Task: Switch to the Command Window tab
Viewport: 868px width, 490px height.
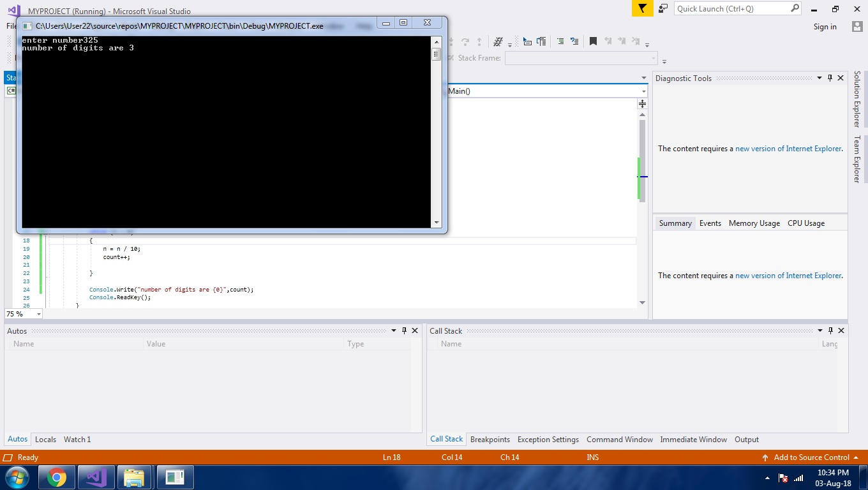Action: [620, 440]
